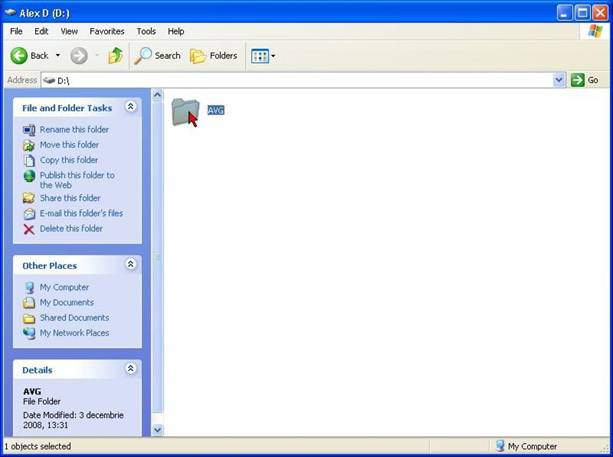Click the Back navigation button
This screenshot has width=613, height=457.
29,56
